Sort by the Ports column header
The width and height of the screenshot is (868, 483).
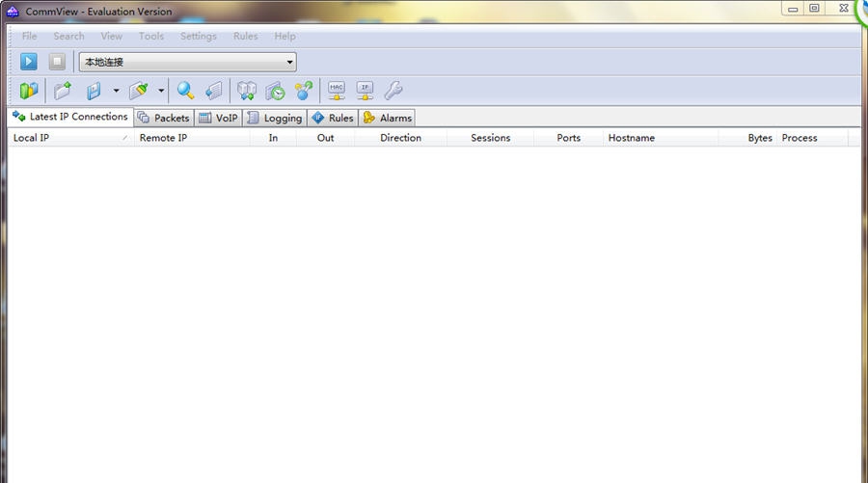click(x=568, y=138)
